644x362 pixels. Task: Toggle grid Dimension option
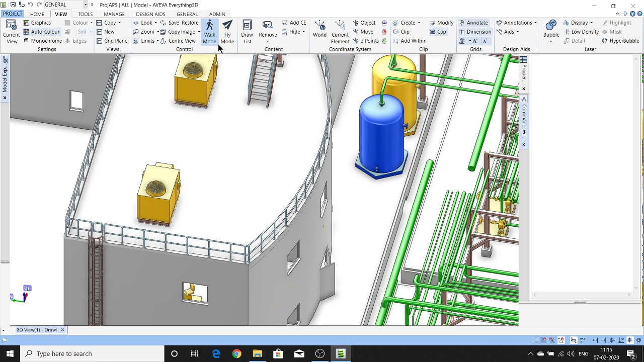click(475, 32)
